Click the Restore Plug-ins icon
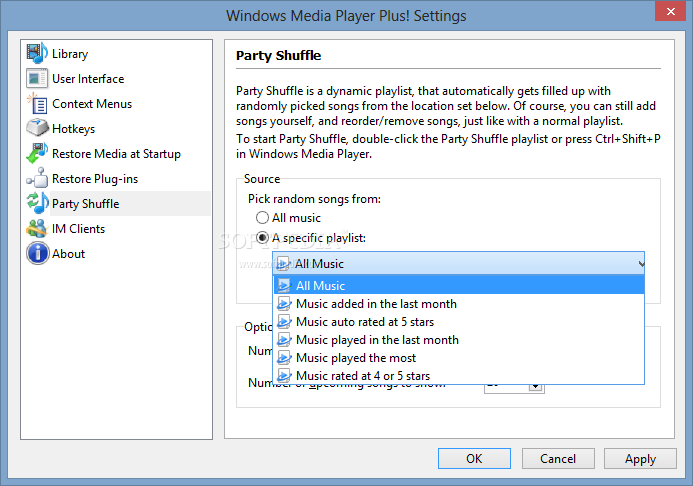This screenshot has height=486, width=693. click(37, 178)
